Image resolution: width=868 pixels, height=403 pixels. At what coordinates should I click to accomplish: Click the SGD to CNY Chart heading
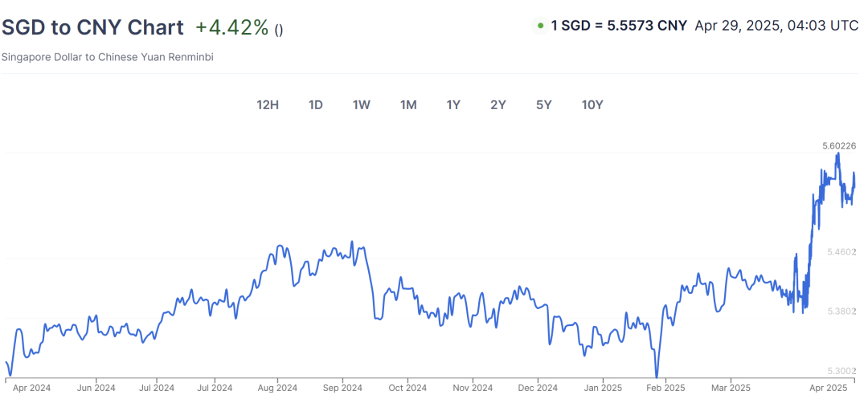93,27
